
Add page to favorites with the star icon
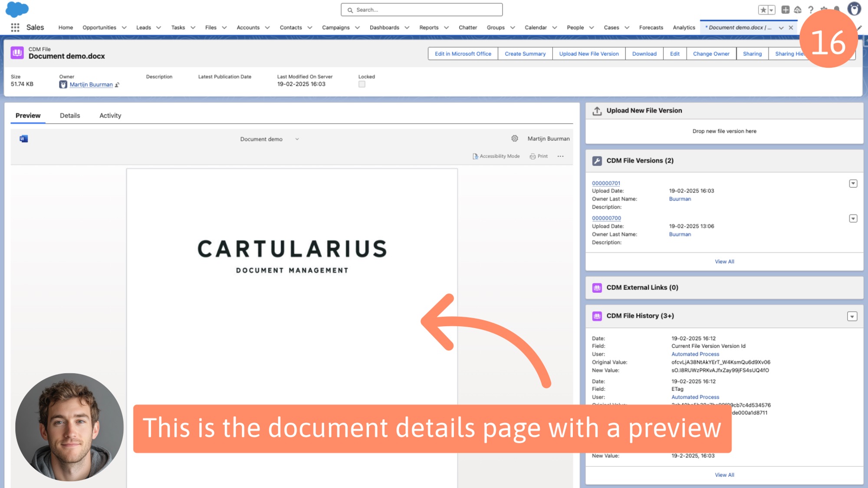pos(763,10)
